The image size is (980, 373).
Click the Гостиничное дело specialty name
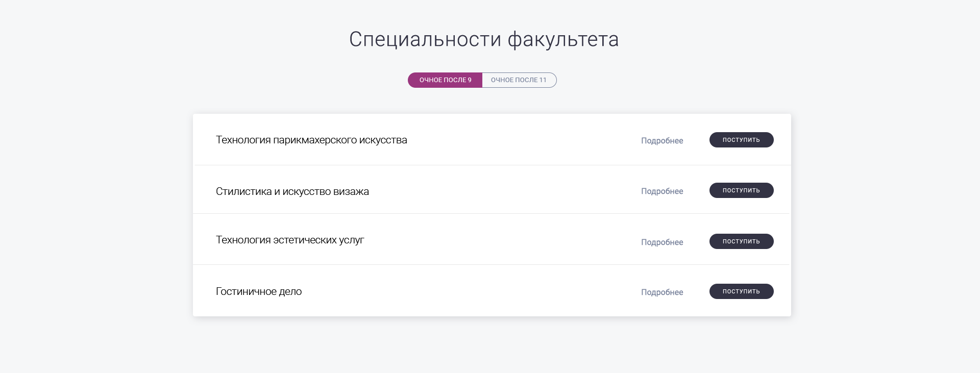pos(259,292)
